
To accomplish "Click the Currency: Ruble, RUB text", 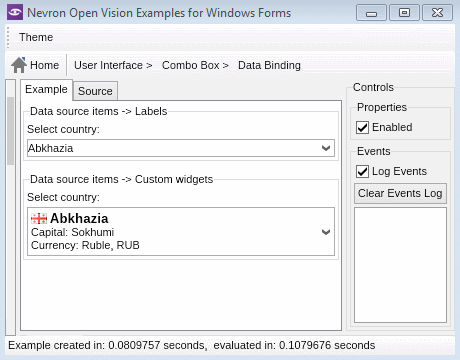I will (85, 245).
